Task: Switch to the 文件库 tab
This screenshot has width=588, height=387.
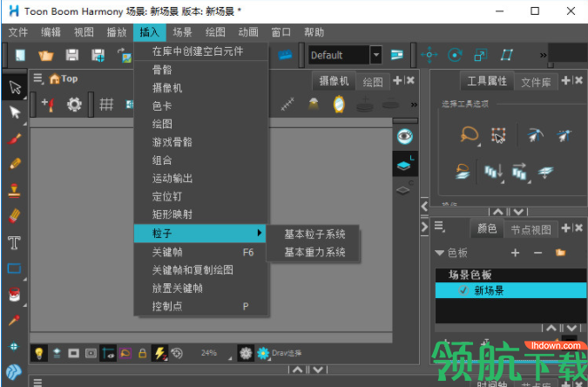Action: pos(536,82)
